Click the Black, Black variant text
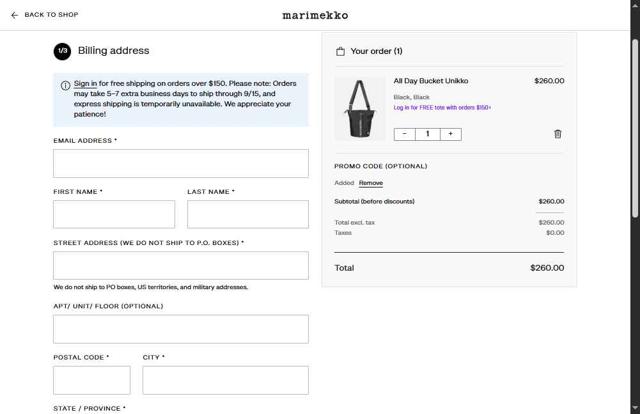This screenshot has width=640, height=414. tap(411, 97)
